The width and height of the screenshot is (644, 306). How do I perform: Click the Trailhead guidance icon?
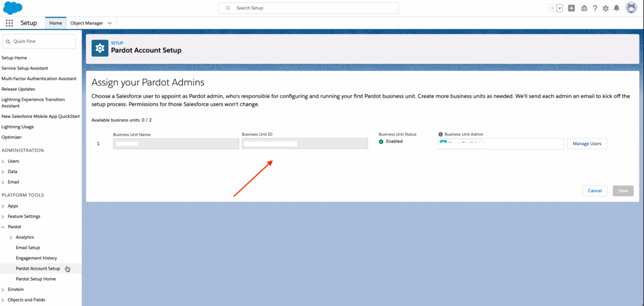pyautogui.click(x=584, y=8)
